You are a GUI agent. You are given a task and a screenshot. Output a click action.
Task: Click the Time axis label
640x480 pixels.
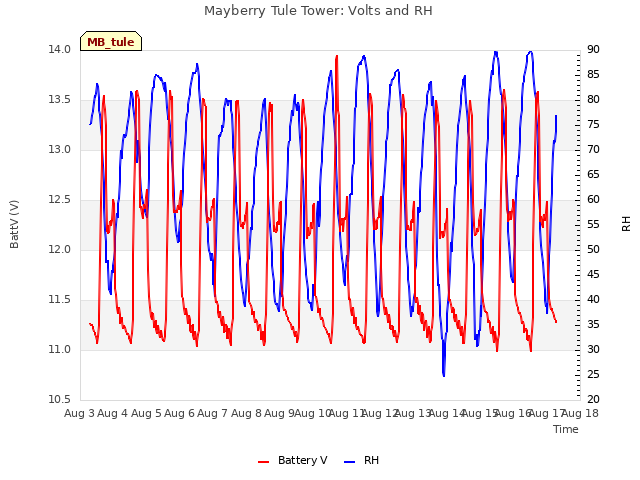(566, 429)
